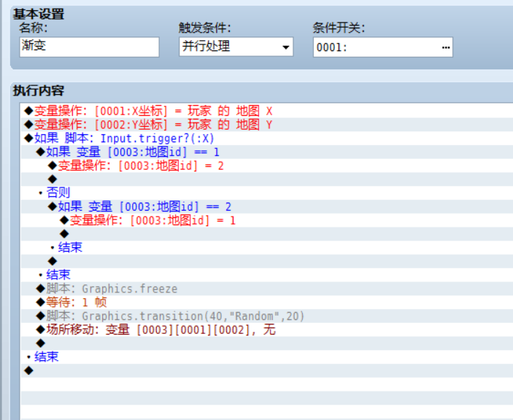The height and width of the screenshot is (420, 513).
Task: Click the 名称 input field containing 渐变
Action: pyautogui.click(x=89, y=47)
